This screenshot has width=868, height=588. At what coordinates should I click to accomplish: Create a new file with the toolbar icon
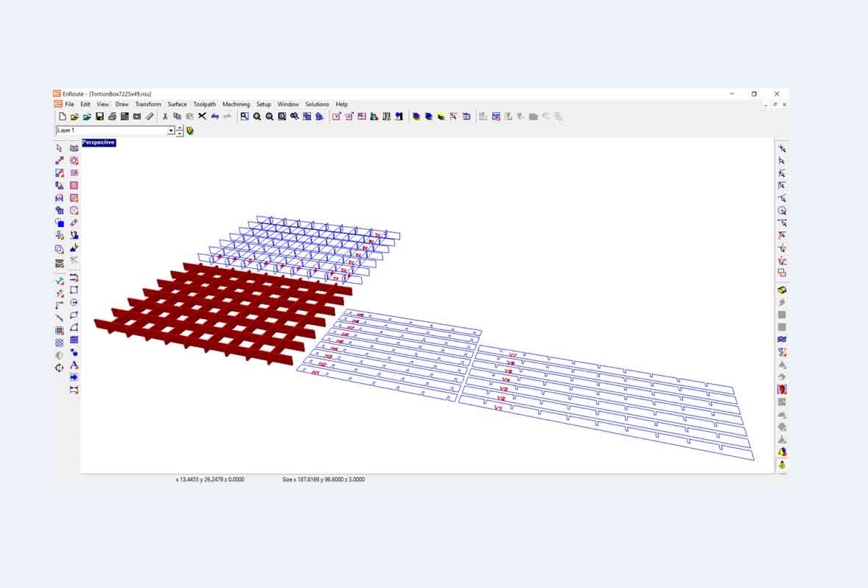pyautogui.click(x=62, y=117)
